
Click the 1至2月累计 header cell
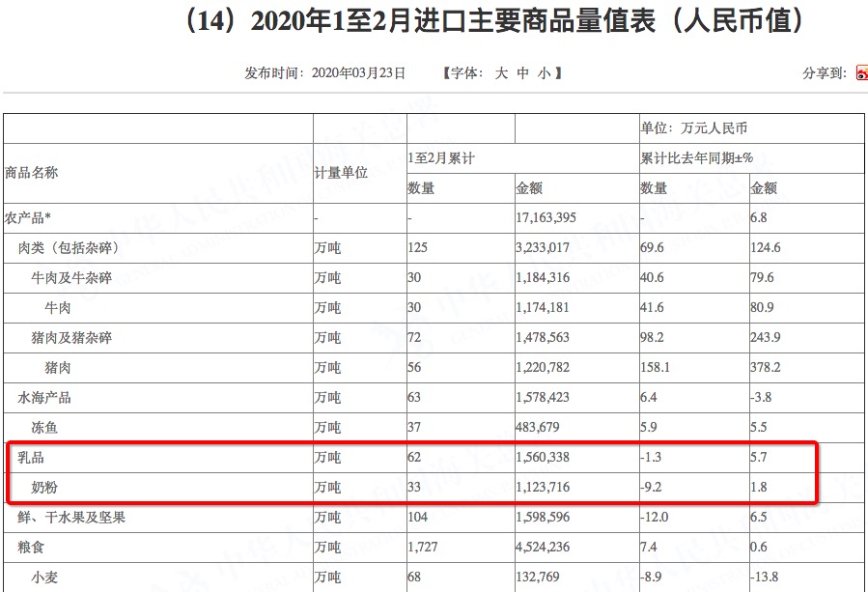[443, 157]
